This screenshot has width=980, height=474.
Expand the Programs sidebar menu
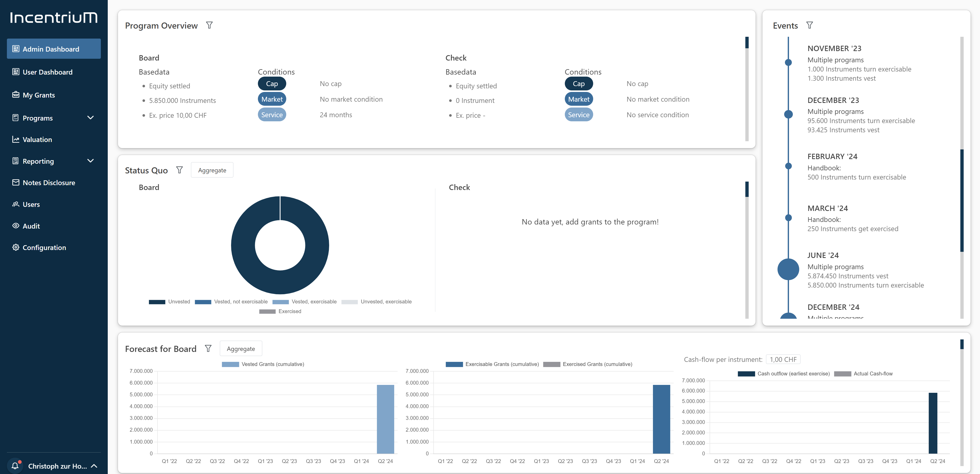pyautogui.click(x=90, y=117)
